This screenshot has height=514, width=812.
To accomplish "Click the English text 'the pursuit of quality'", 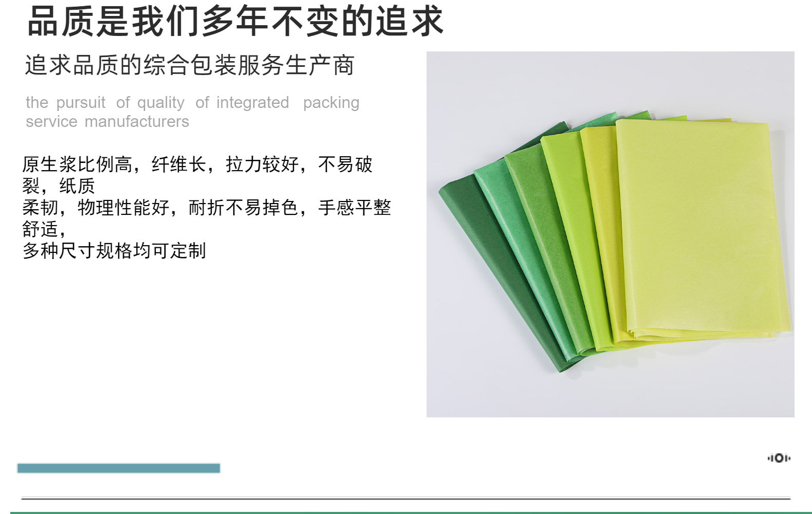I will click(105, 102).
